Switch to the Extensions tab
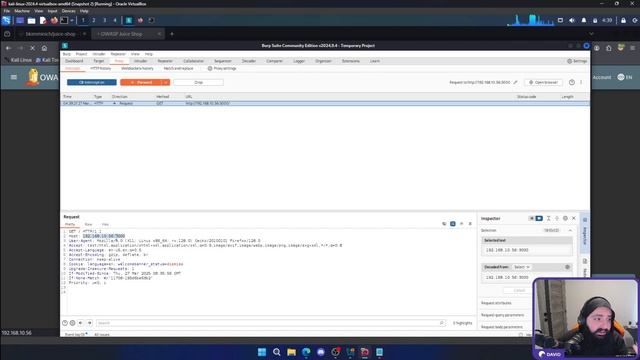The height and width of the screenshot is (360, 640). click(351, 61)
